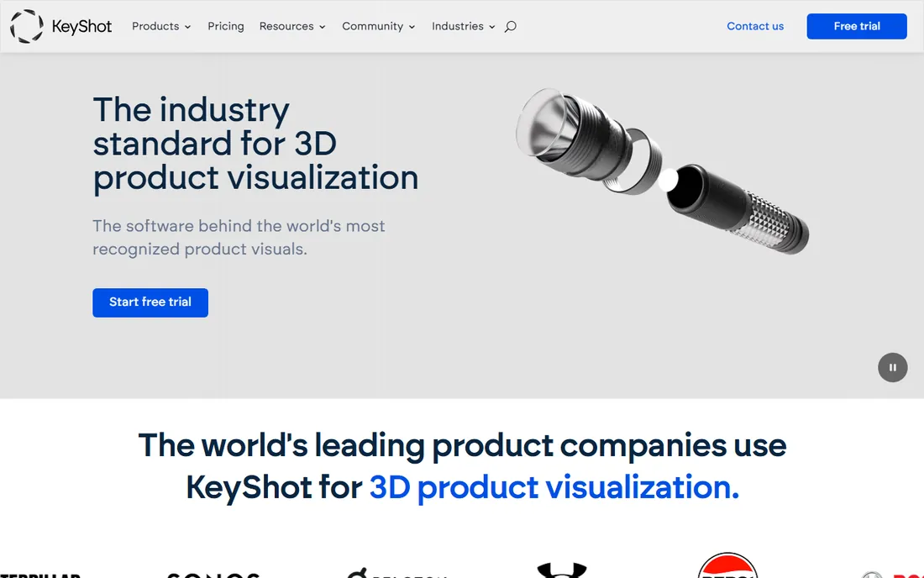Image resolution: width=924 pixels, height=578 pixels.
Task: Expand the Resources dropdown menu
Action: 292,27
